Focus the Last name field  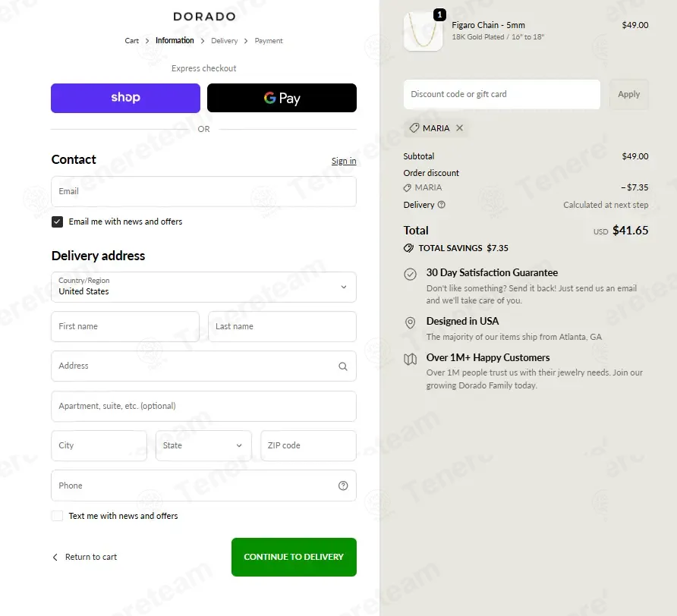click(x=282, y=326)
